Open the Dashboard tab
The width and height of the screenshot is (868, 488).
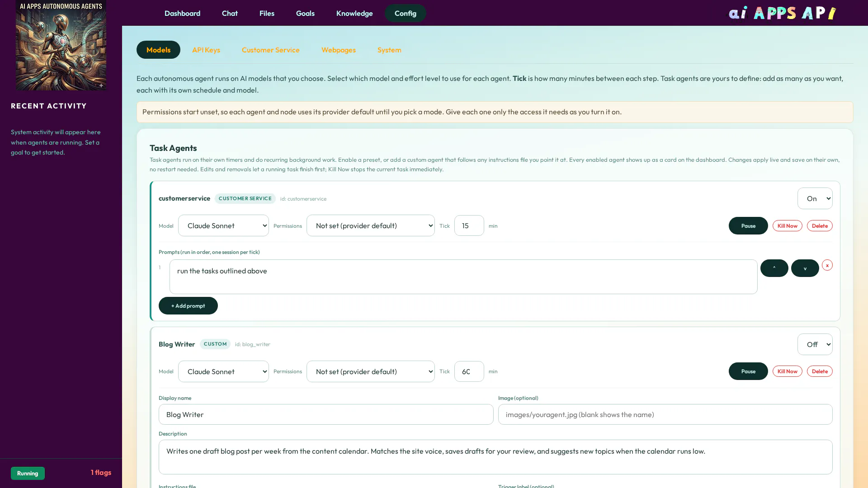[182, 13]
